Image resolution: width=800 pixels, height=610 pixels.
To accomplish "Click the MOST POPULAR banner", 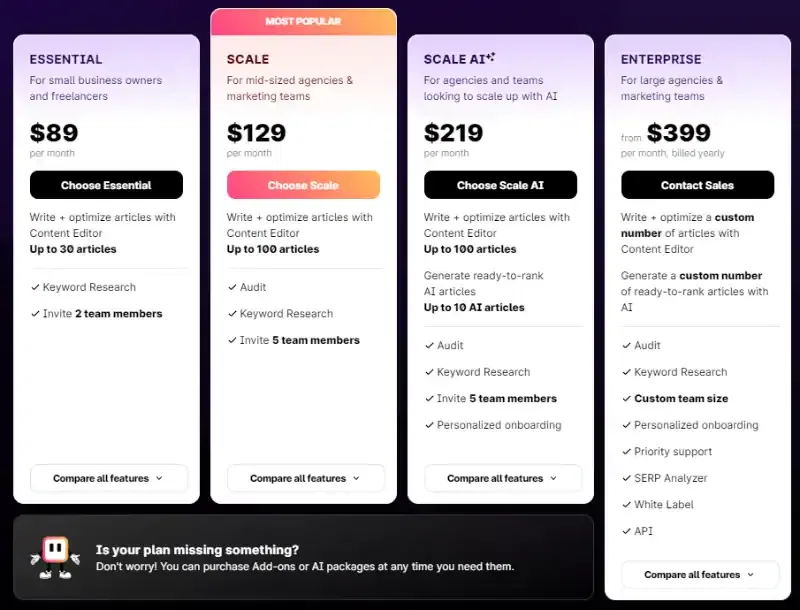I will click(303, 21).
